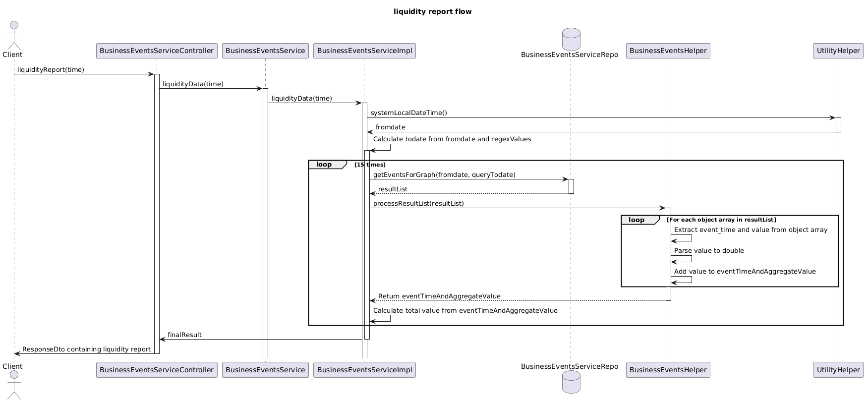Click the Client actor figure at the bottom
The width and height of the screenshot is (868, 403).
click(14, 385)
